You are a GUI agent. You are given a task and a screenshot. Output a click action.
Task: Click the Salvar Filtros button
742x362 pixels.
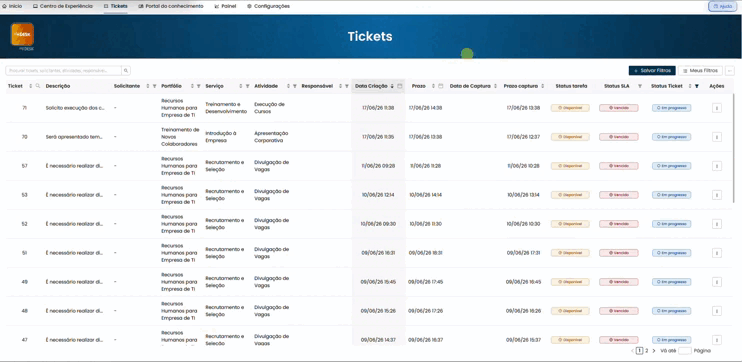[652, 71]
